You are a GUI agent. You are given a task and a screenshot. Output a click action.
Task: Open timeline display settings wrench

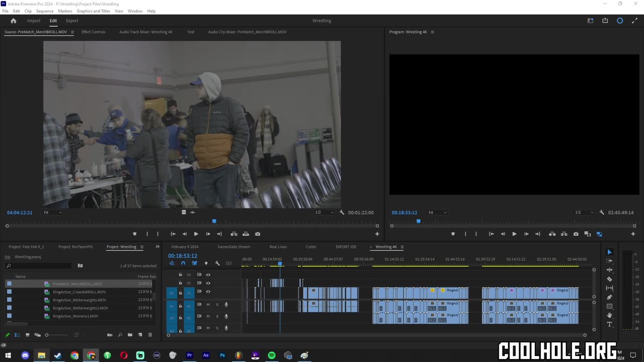coord(217,263)
